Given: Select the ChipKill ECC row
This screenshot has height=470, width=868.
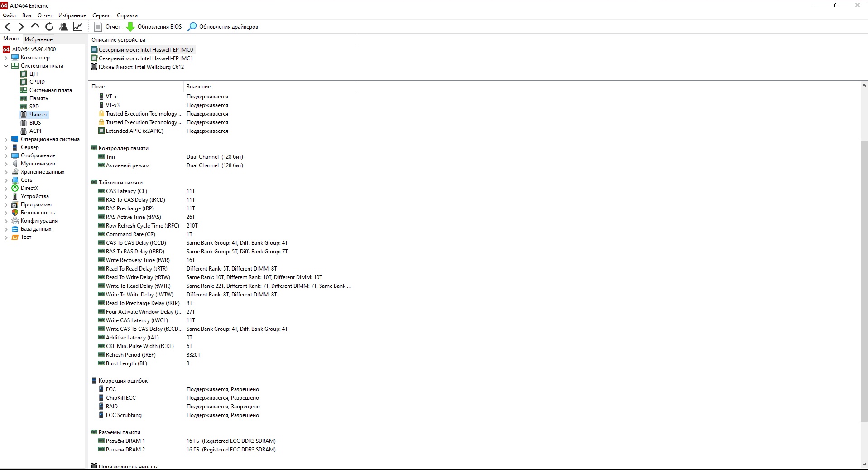Looking at the screenshot, I should pyautogui.click(x=222, y=398).
